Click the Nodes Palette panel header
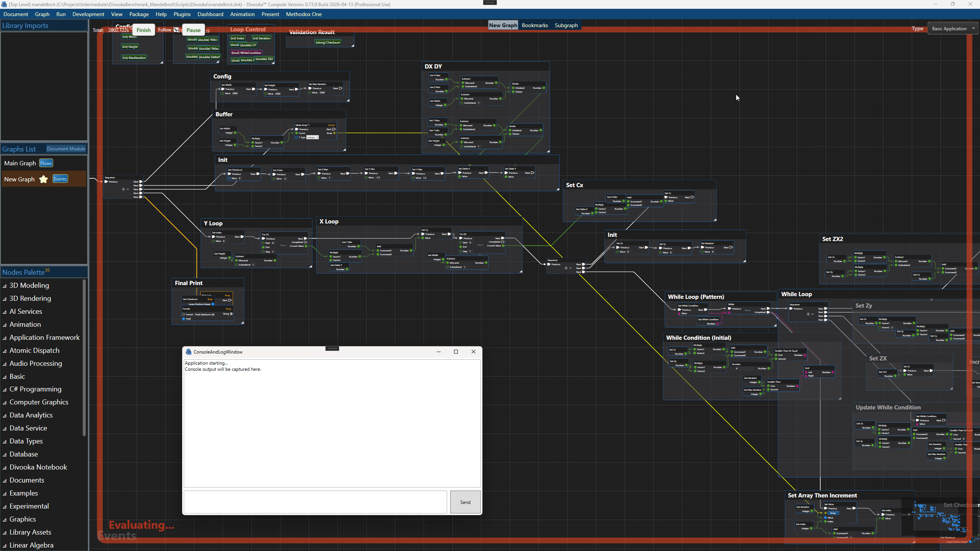The image size is (980, 551). point(44,272)
